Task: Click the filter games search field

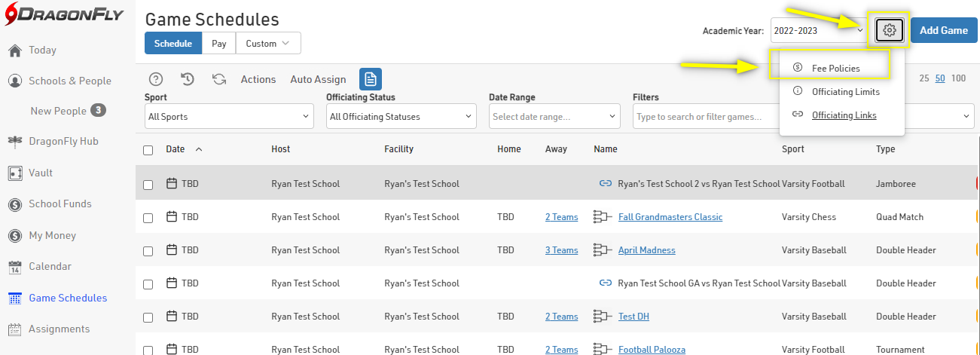Action: click(x=704, y=117)
